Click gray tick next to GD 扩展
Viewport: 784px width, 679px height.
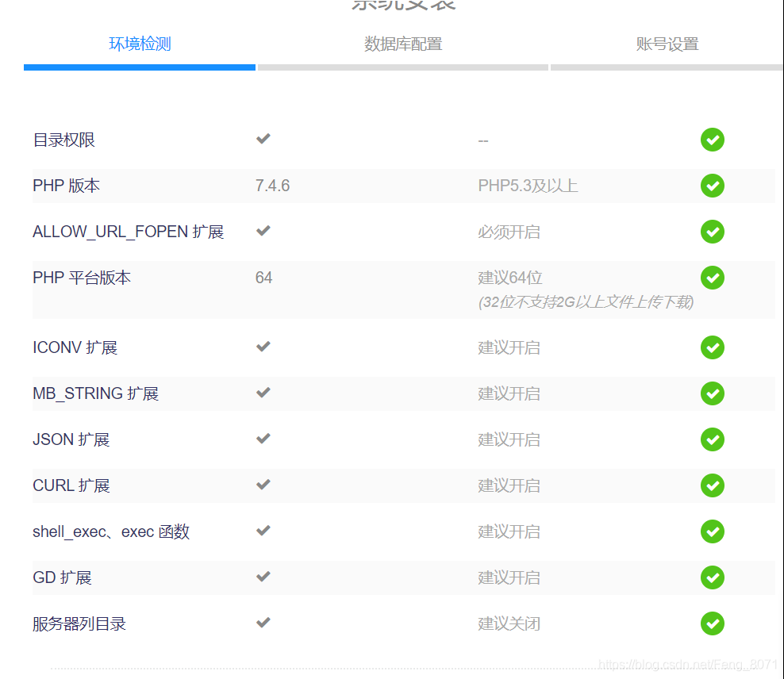(263, 576)
